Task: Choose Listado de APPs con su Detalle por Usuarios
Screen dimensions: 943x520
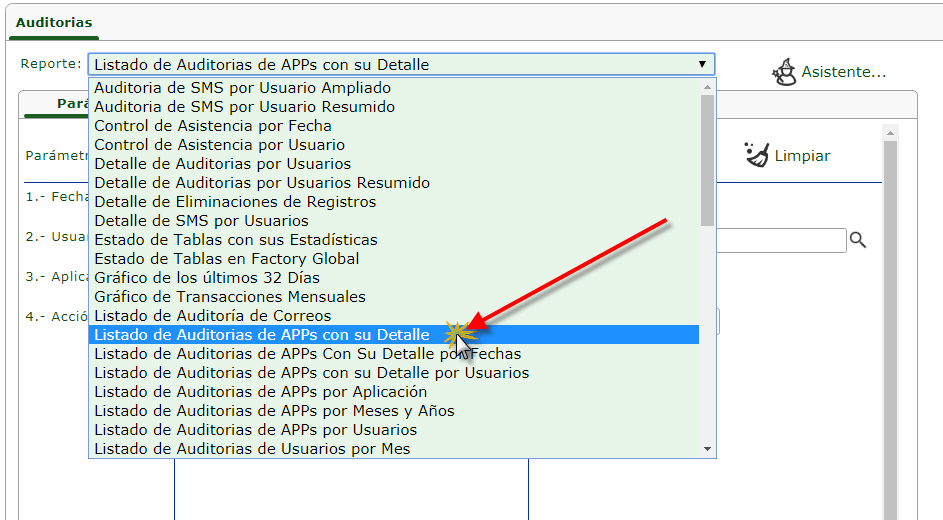Action: pos(393,373)
